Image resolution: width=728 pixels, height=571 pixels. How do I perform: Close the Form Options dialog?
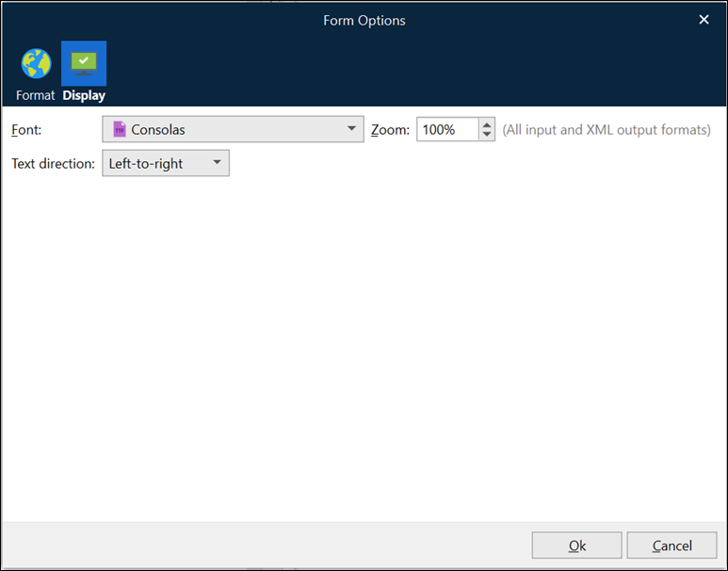pyautogui.click(x=704, y=20)
